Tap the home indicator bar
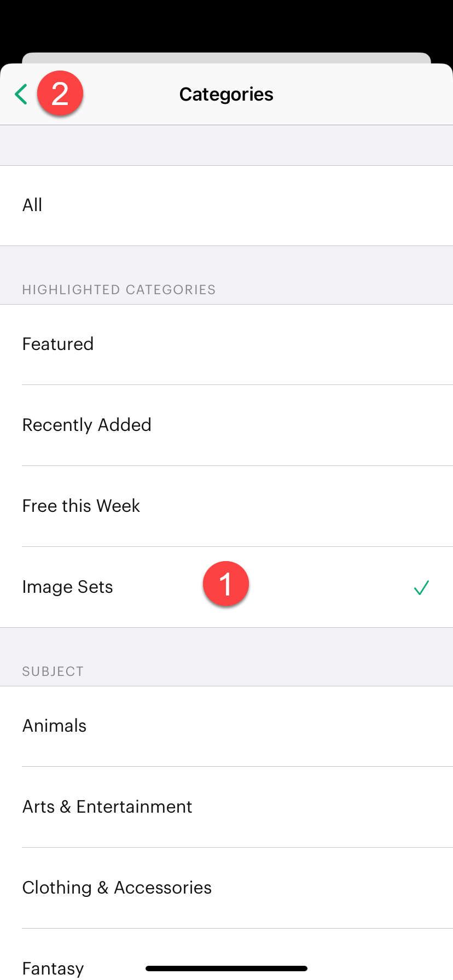 tap(226, 969)
